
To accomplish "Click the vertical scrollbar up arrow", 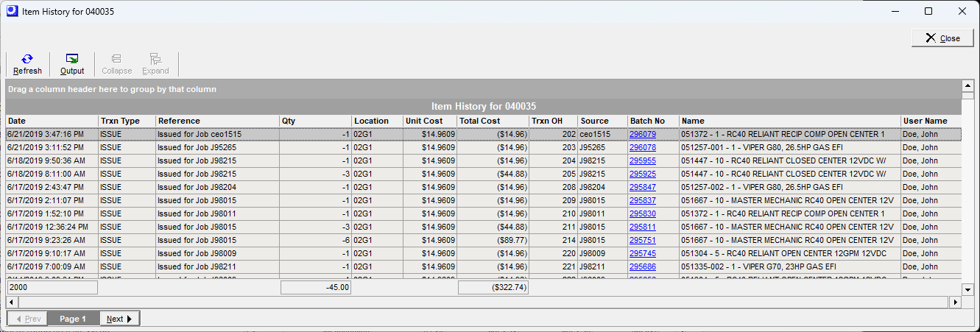I will [x=968, y=85].
